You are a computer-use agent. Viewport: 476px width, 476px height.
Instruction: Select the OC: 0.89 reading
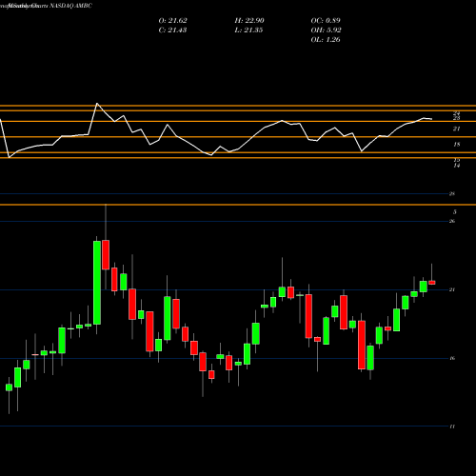[x=326, y=21]
